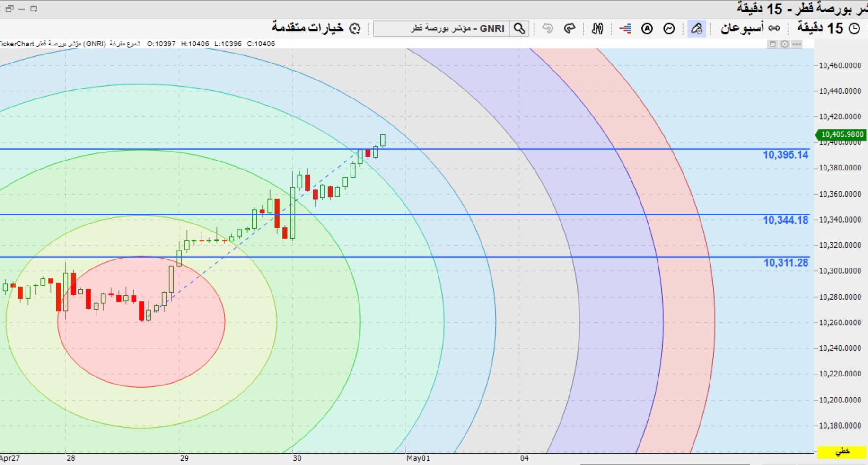Open the 15-minute interval clock selector
Image resolution: width=868 pixels, height=465 pixels.
(x=828, y=28)
